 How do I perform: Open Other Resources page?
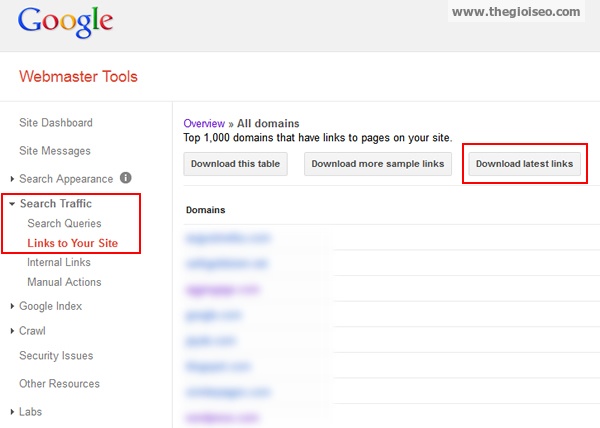(59, 384)
